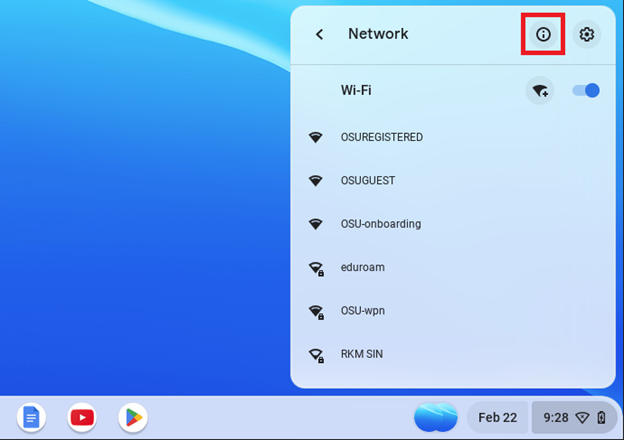The height and width of the screenshot is (440, 624).
Task: Open network info via the circled i icon
Action: click(543, 34)
